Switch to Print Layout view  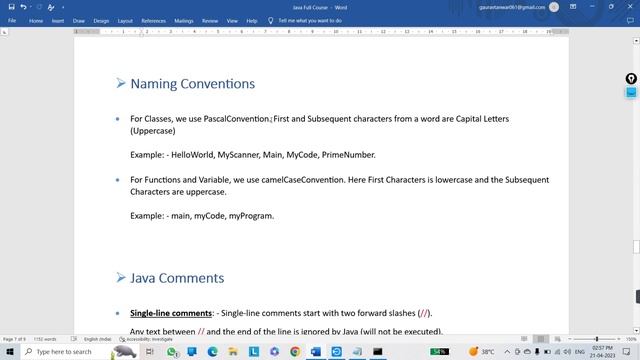click(x=541, y=339)
